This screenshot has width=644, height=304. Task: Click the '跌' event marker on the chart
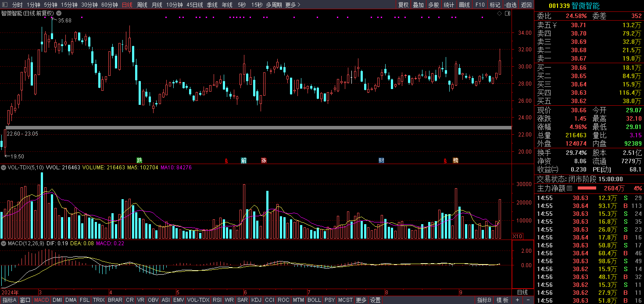click(x=139, y=160)
